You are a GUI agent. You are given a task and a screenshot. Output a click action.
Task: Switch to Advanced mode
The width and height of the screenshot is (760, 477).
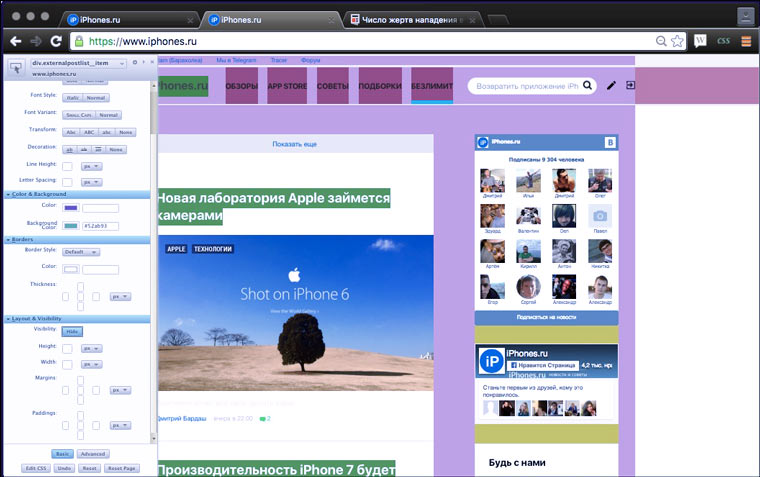(x=93, y=454)
